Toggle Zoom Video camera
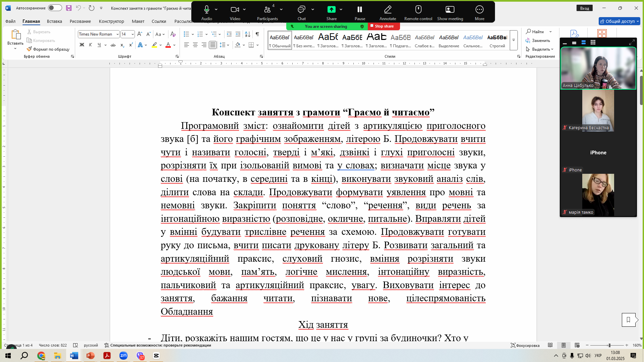The width and height of the screenshot is (644, 362). coord(235,12)
